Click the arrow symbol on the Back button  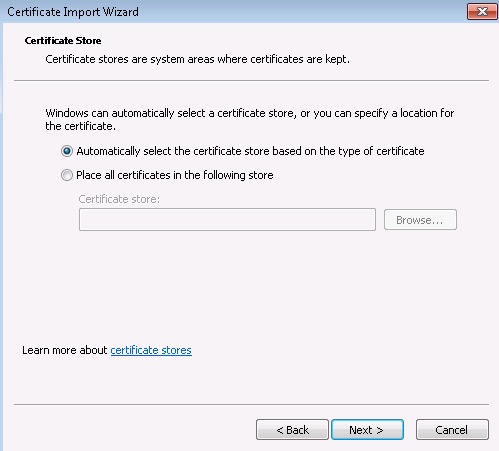click(280, 430)
